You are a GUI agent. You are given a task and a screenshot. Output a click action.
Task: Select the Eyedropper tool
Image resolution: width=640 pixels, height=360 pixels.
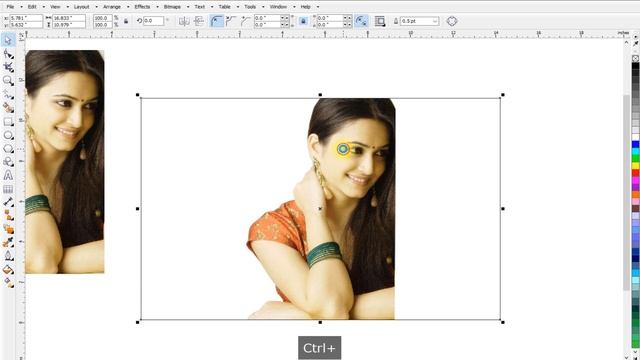(8, 242)
